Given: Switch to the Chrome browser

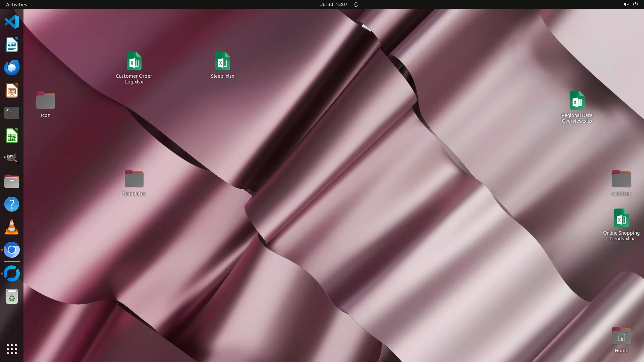Looking at the screenshot, I should click(12, 250).
